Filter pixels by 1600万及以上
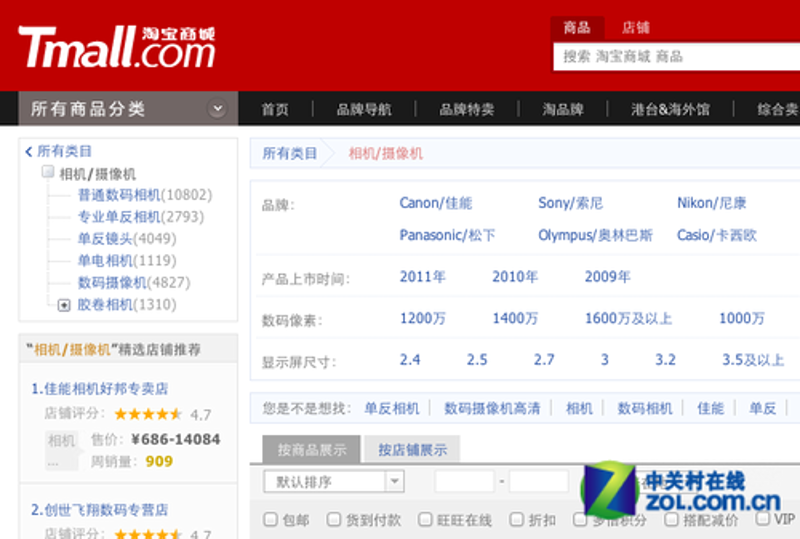800x539 pixels. click(628, 318)
